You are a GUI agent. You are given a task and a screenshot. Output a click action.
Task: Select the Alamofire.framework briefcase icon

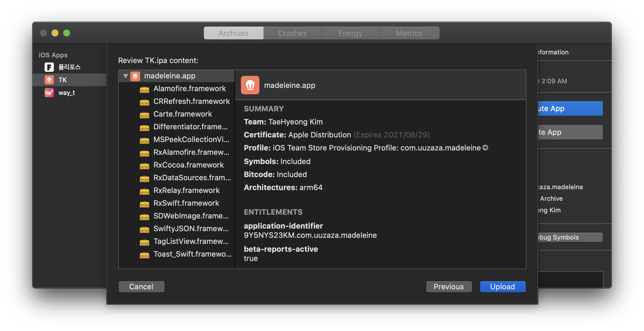point(144,89)
